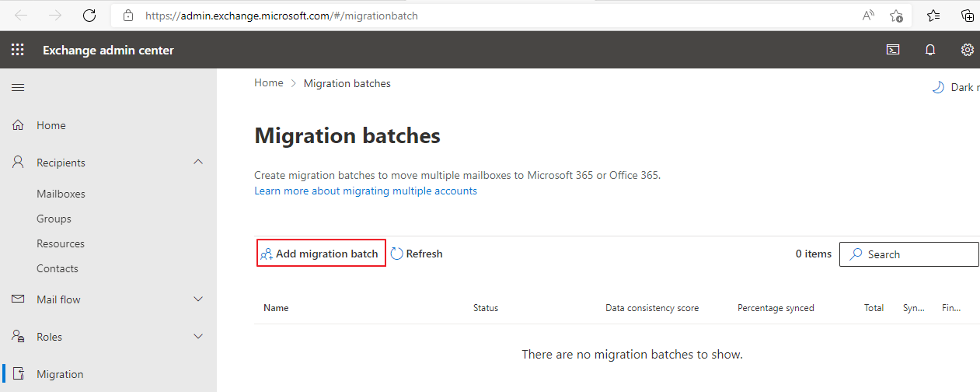
Task: Click the Migration page icon in sidebar
Action: point(18,374)
